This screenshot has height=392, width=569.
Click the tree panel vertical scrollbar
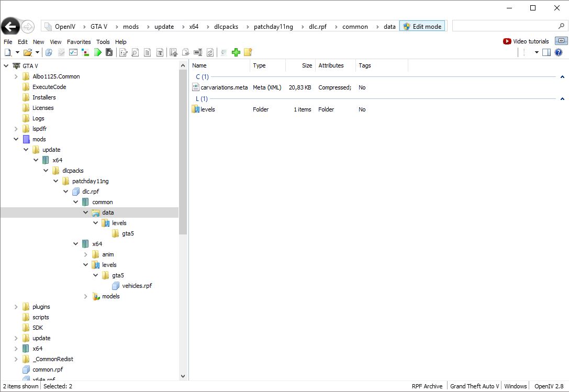[x=183, y=157]
